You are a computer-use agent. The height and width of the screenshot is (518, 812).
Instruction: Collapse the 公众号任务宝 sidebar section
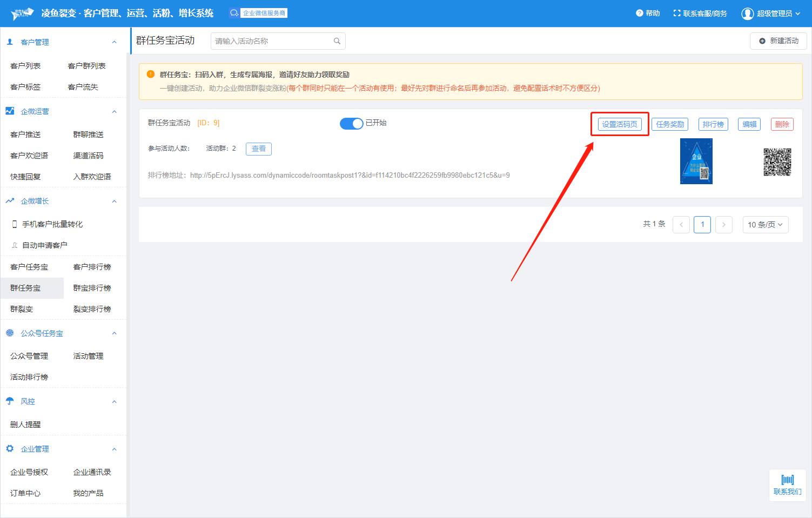[114, 333]
